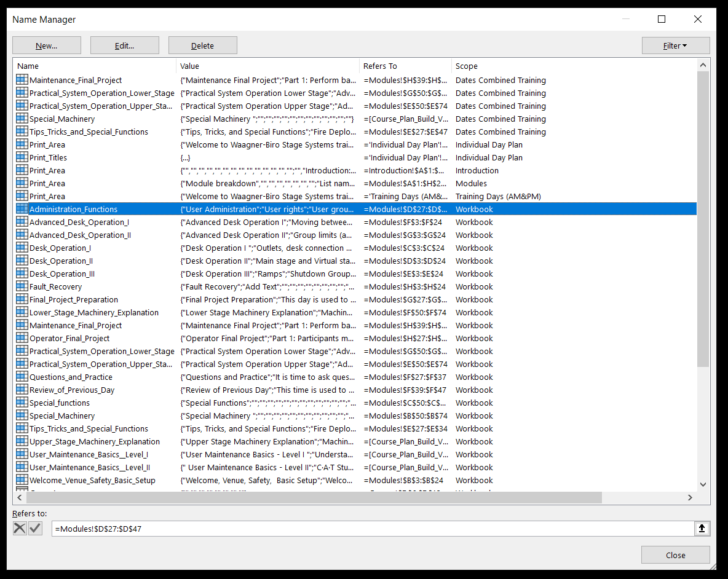Collapse the Refers to field using the arrow icon

tap(702, 528)
